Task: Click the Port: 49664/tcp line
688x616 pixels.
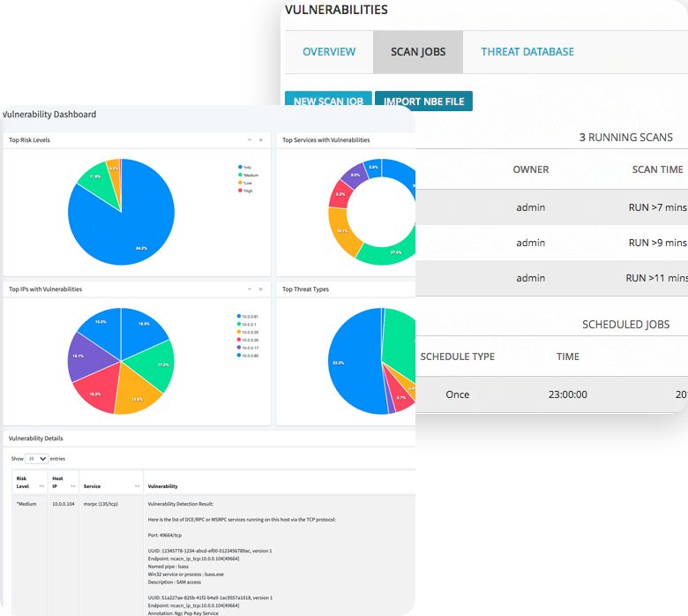Action: (165, 535)
